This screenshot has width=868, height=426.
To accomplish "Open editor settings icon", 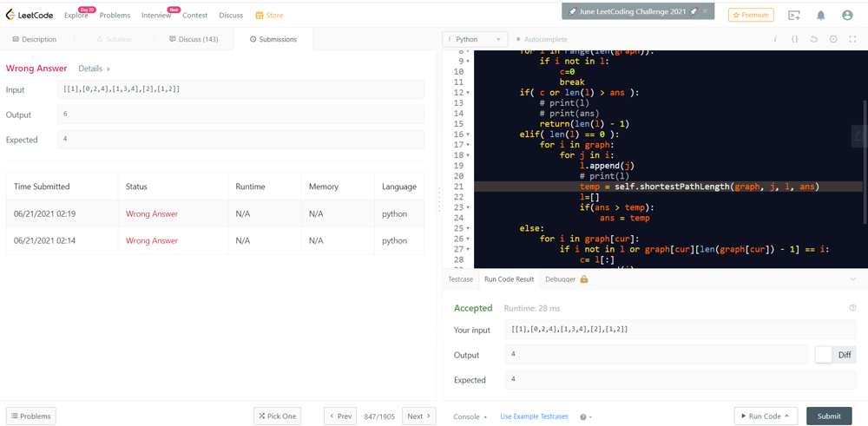I will coord(833,39).
